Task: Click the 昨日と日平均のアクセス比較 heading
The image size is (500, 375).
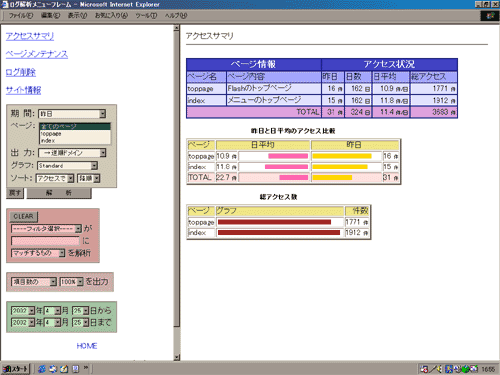Action: click(293, 131)
